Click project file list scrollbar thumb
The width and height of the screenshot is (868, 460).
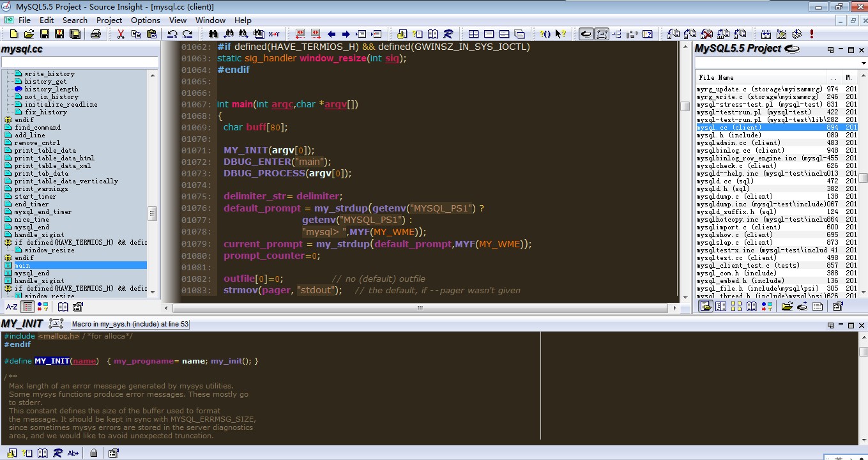coord(863,178)
